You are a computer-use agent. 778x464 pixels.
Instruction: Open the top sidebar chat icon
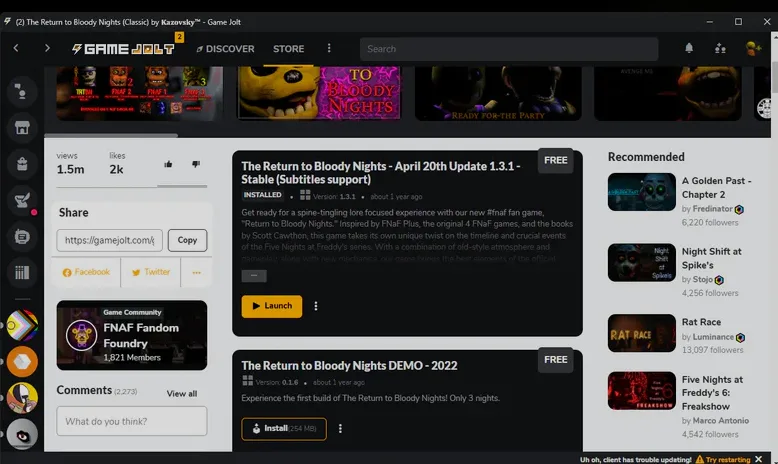pyautogui.click(x=22, y=92)
